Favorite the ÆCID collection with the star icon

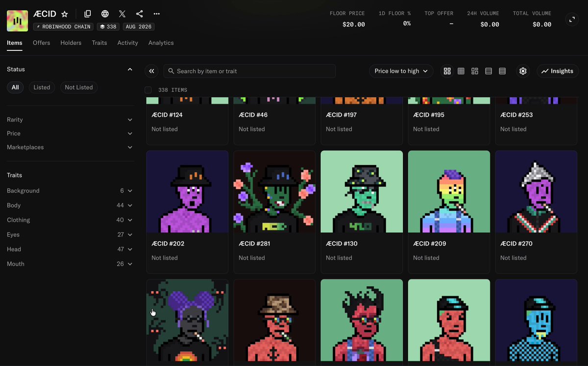point(65,14)
